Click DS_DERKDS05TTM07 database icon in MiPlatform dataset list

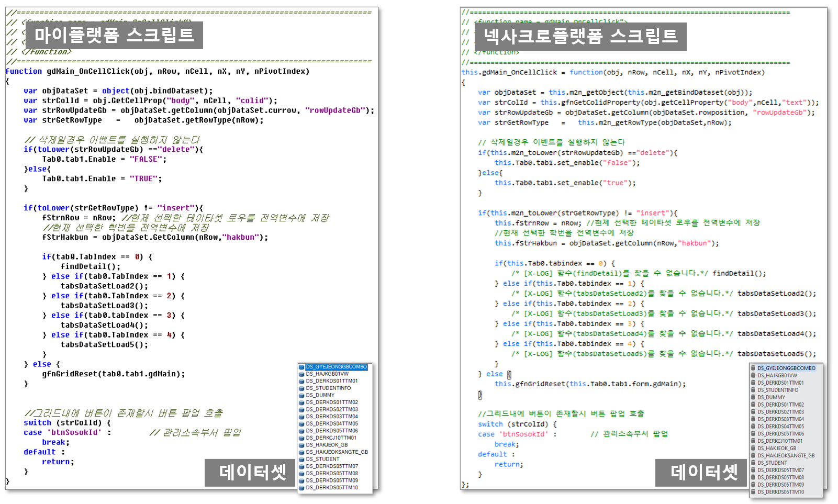[301, 466]
